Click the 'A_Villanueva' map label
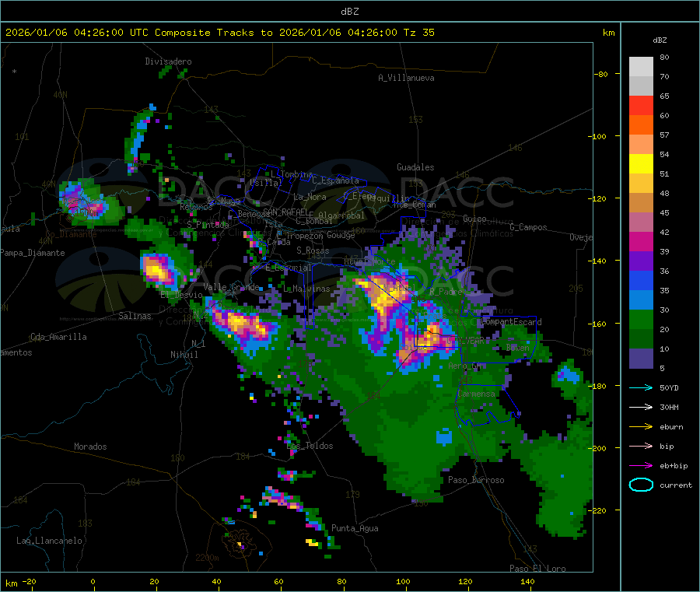 406,78
